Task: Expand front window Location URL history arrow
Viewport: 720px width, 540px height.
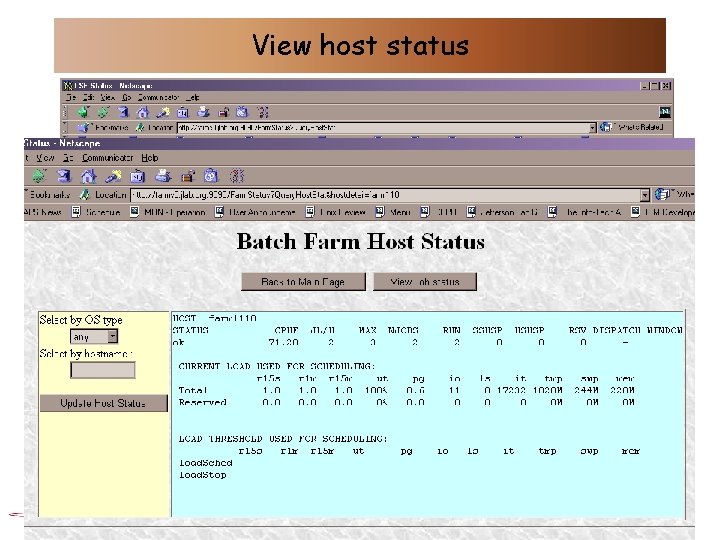Action: 645,195
